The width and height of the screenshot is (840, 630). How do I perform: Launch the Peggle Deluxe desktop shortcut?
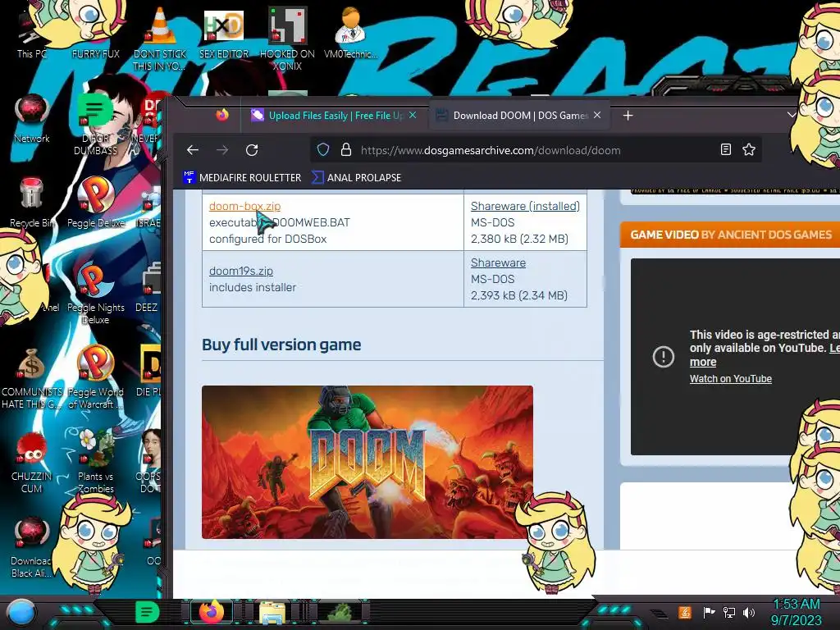pos(95,203)
